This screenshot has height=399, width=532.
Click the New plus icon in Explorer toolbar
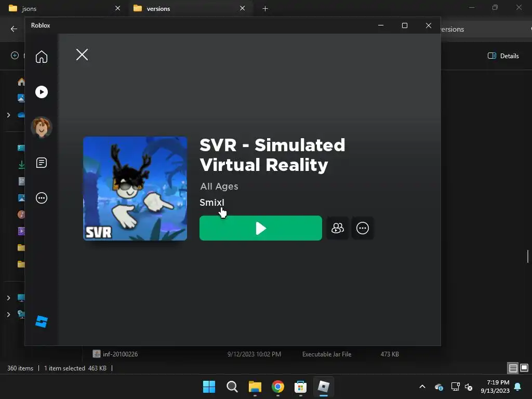click(15, 55)
